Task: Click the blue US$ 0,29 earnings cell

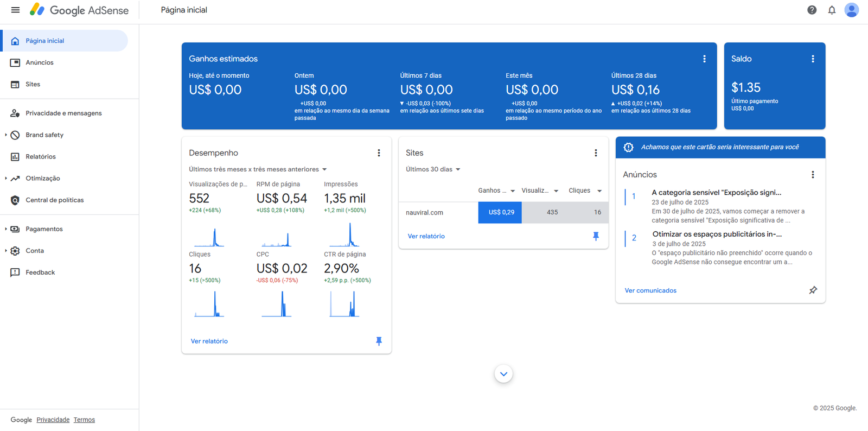Action: [x=500, y=212]
